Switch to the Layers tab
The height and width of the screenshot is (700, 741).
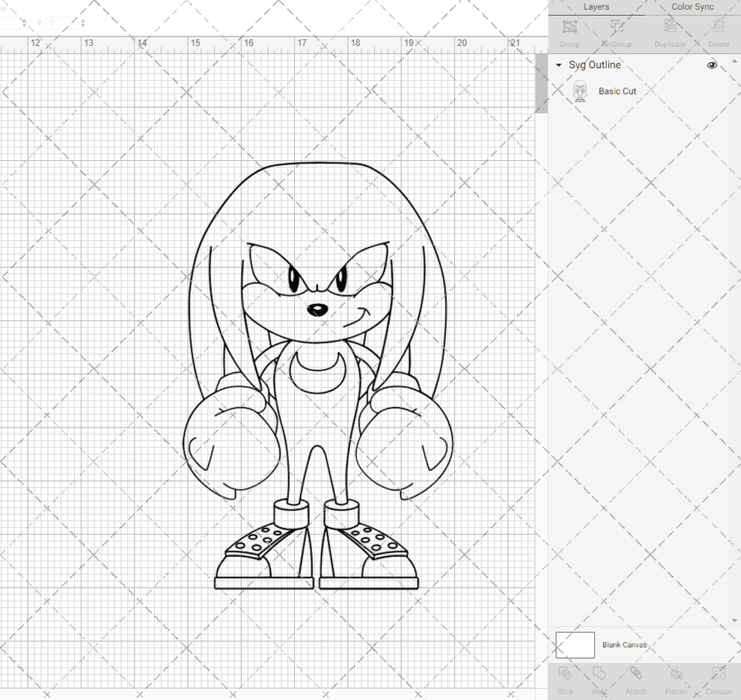[x=597, y=7]
